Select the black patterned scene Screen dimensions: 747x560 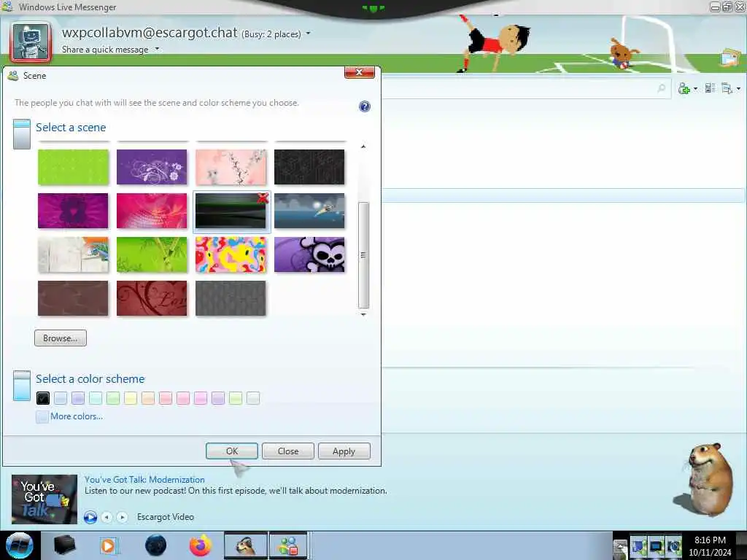(x=309, y=167)
